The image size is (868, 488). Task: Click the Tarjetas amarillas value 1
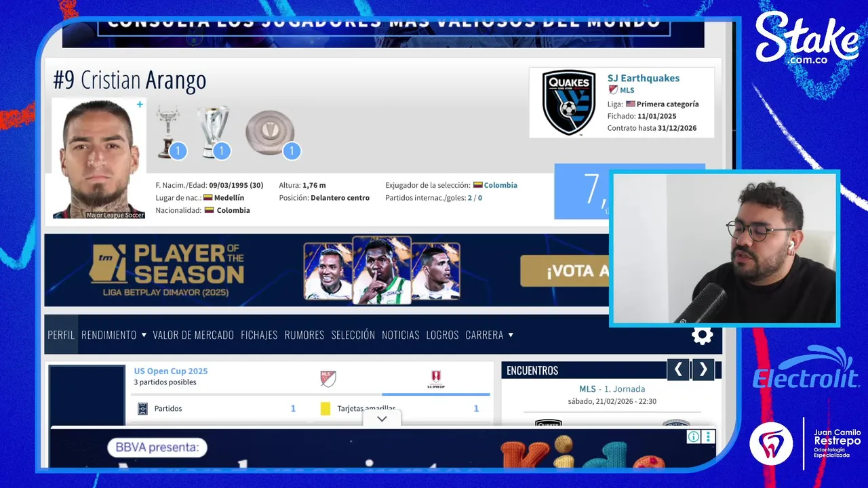pyautogui.click(x=476, y=409)
